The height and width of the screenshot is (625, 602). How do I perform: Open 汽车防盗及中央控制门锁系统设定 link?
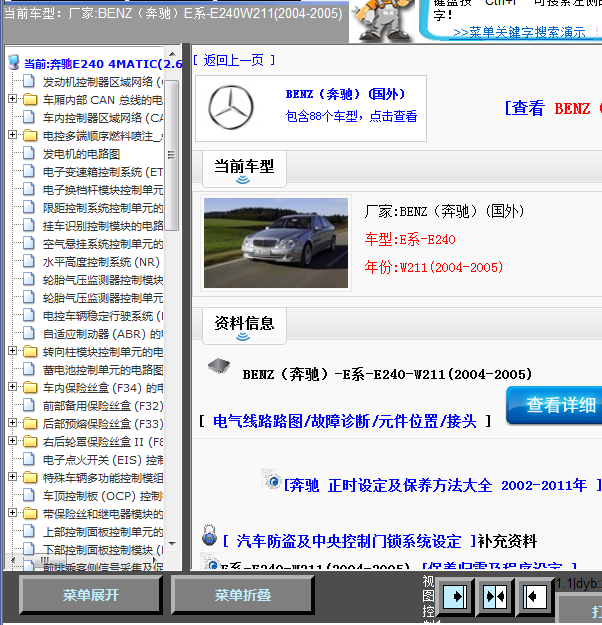pos(349,541)
